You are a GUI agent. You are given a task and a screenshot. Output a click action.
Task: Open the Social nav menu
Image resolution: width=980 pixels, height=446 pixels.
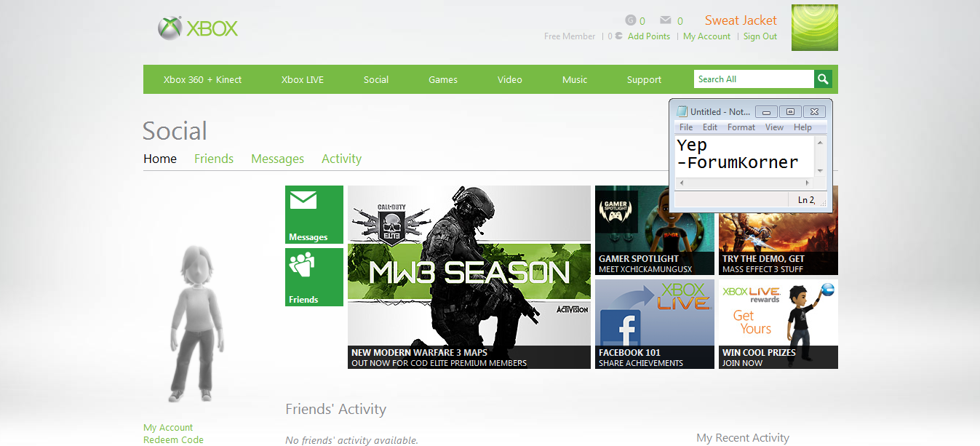click(376, 80)
